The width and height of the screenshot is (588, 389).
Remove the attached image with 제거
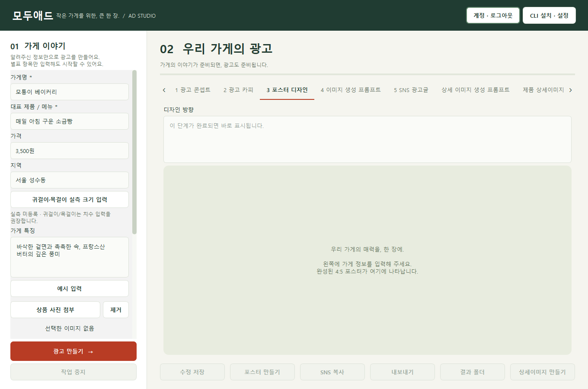[116, 310]
